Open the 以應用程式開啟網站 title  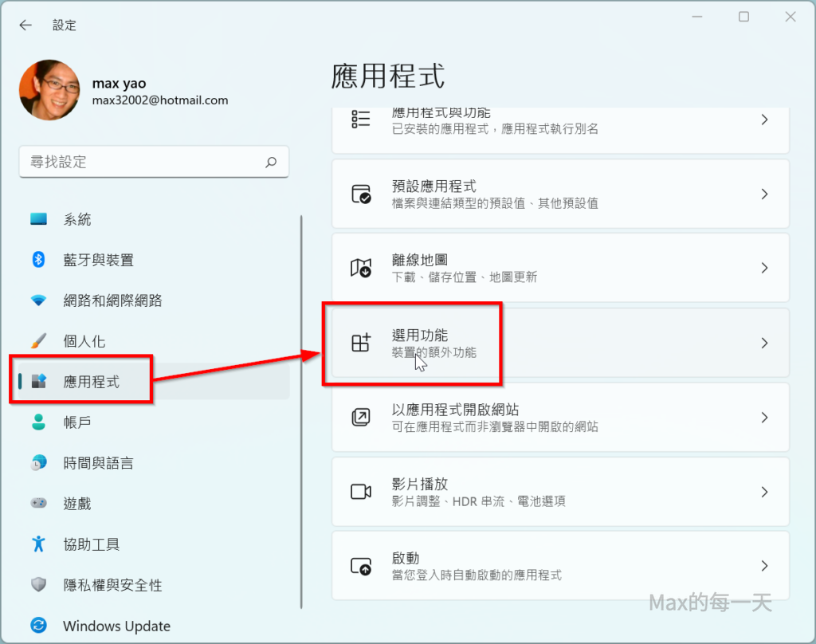[455, 410]
